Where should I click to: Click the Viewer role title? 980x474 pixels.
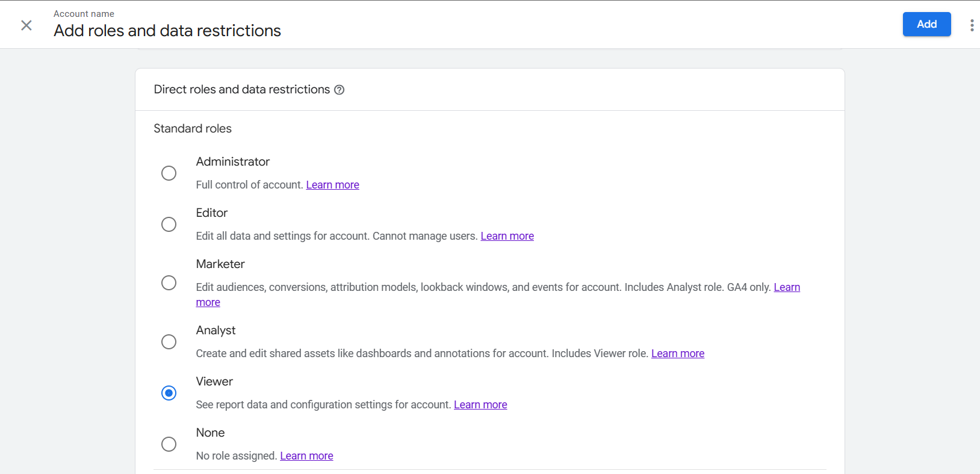pos(214,381)
